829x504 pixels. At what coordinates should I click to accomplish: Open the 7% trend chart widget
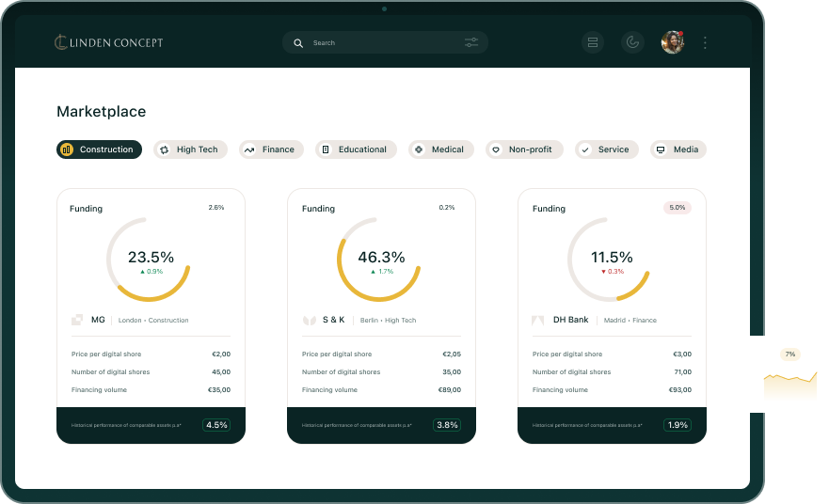(789, 375)
